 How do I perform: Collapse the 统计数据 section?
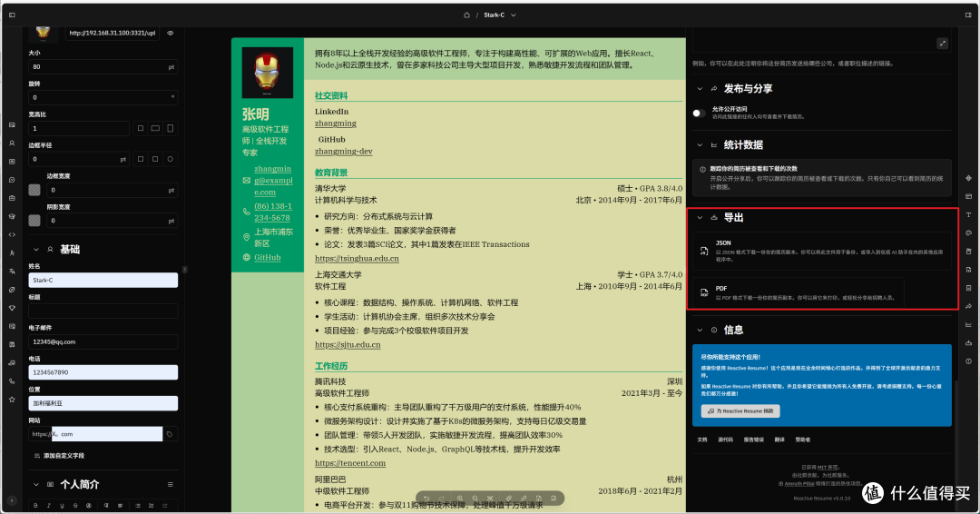(x=700, y=145)
